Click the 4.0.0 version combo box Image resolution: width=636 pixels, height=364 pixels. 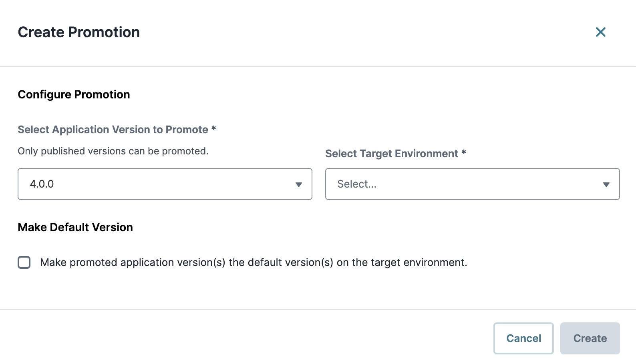point(160,184)
